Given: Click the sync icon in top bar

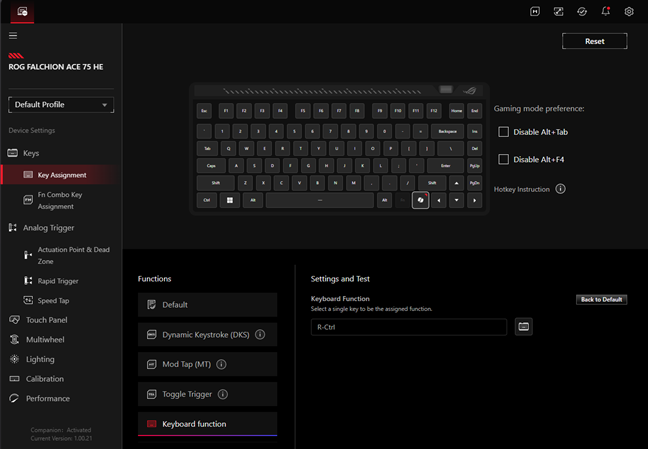Looking at the screenshot, I should tap(582, 11).
